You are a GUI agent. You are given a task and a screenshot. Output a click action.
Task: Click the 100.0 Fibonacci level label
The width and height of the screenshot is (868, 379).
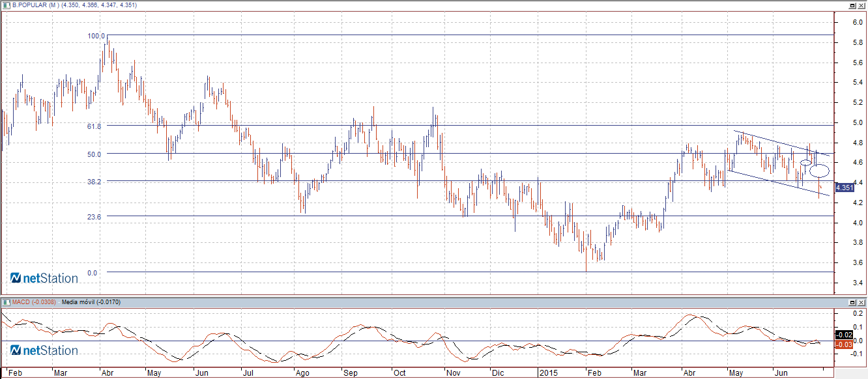96,36
